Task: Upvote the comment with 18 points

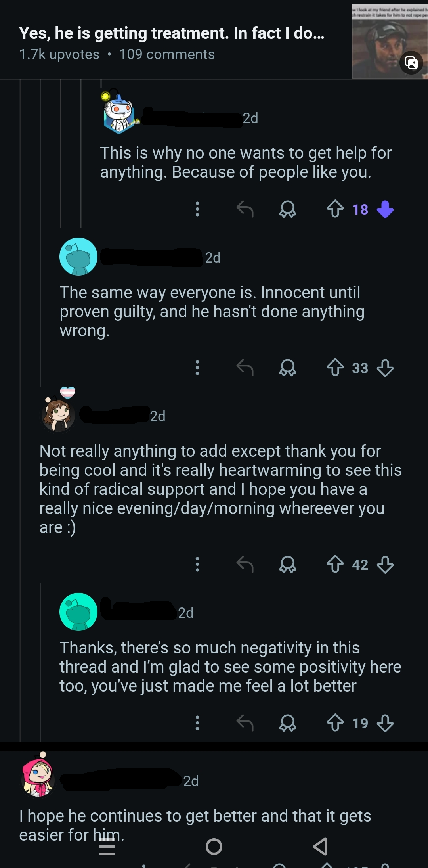Action: click(x=335, y=209)
